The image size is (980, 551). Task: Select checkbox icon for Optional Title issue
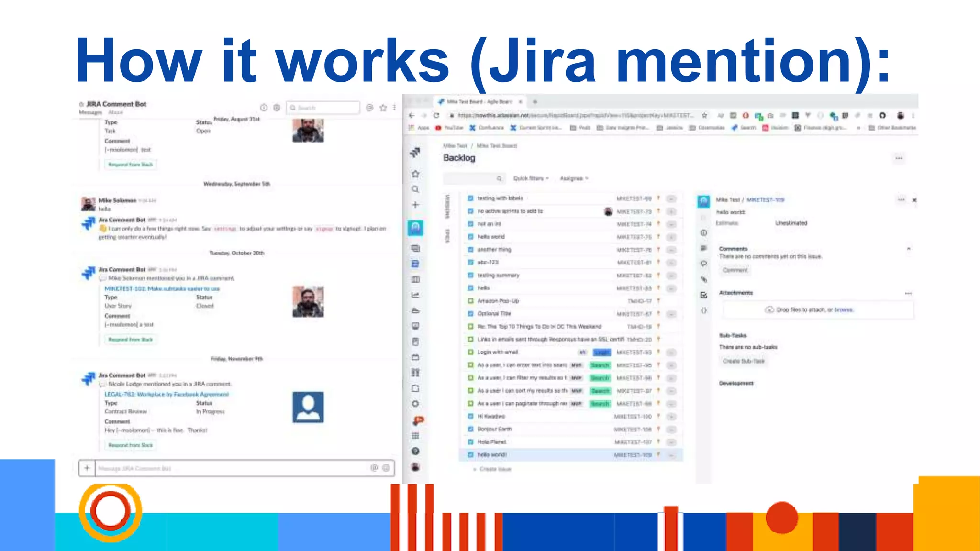pyautogui.click(x=470, y=314)
